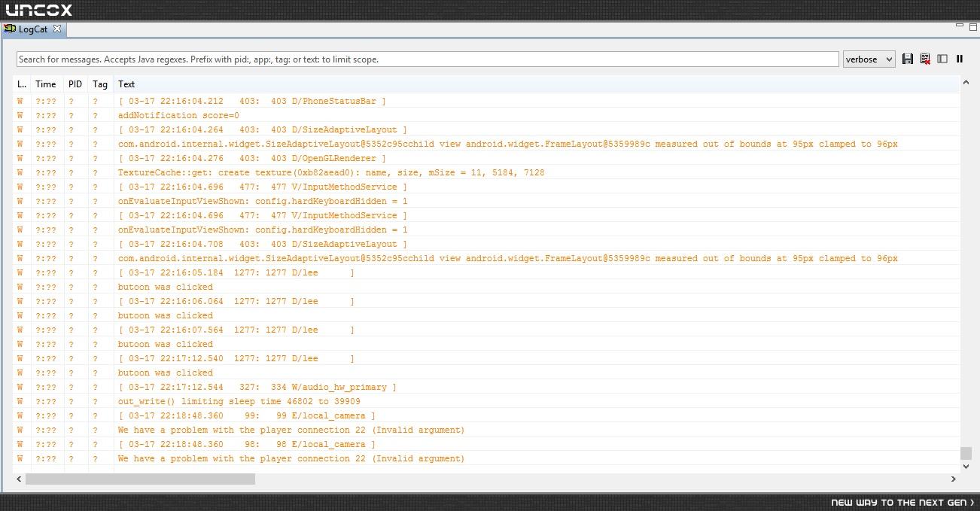
Task: Pause log scrolling with the pause icon
Action: pyautogui.click(x=960, y=59)
